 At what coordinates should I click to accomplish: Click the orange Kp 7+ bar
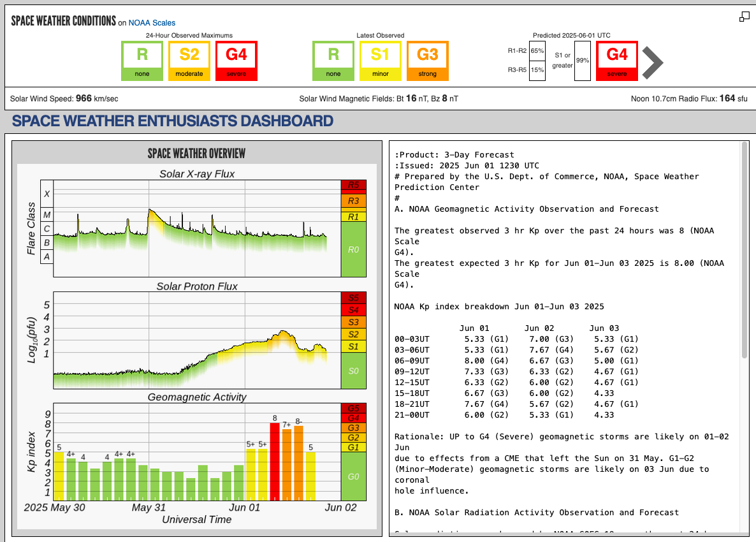point(287,465)
